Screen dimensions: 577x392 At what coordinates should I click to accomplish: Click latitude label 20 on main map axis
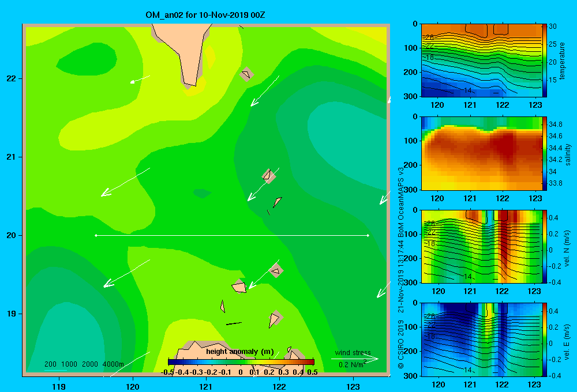(11, 235)
